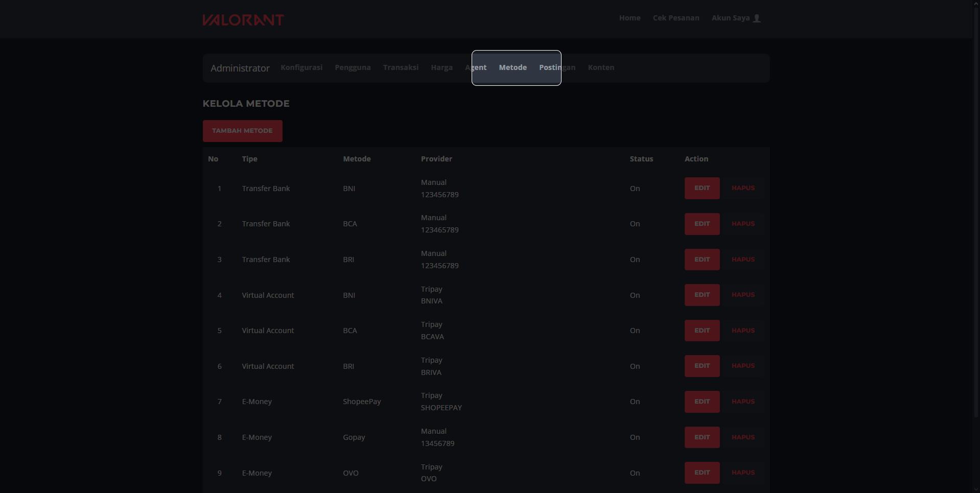Select the SHOPEEPAY provider code text
This screenshot has height=493, width=980.
pos(441,408)
